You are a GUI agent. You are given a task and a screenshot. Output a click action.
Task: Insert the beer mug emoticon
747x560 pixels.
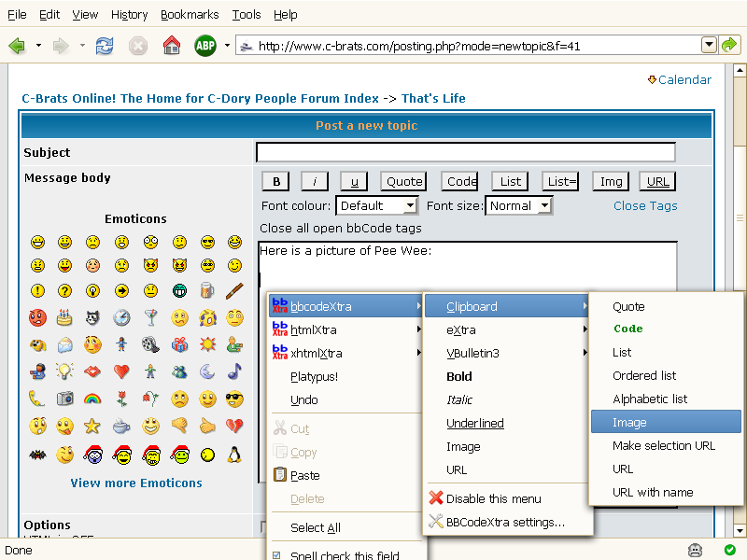click(x=207, y=290)
